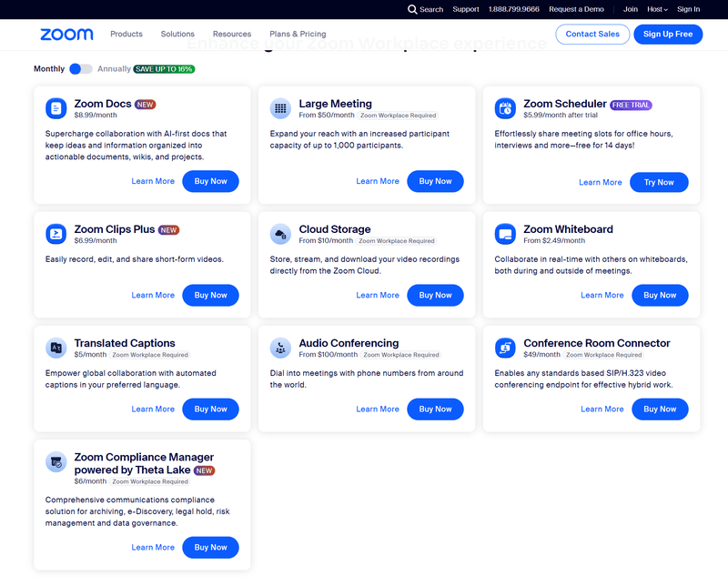The image size is (728, 586).
Task: Open Search with the magnifier icon
Action: pos(413,9)
